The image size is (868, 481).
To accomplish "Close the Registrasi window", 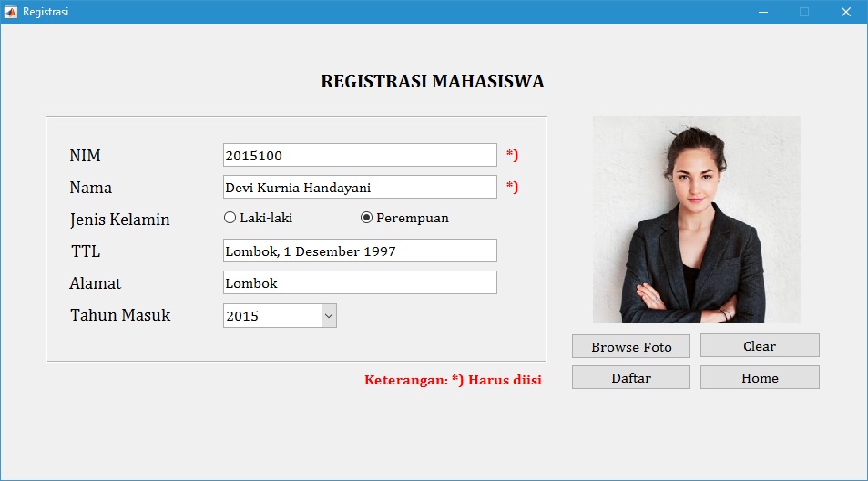I will click(846, 12).
